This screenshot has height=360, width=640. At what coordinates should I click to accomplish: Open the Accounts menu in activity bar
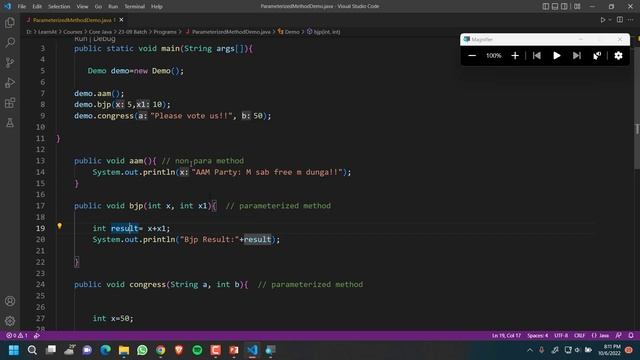[x=10, y=301]
